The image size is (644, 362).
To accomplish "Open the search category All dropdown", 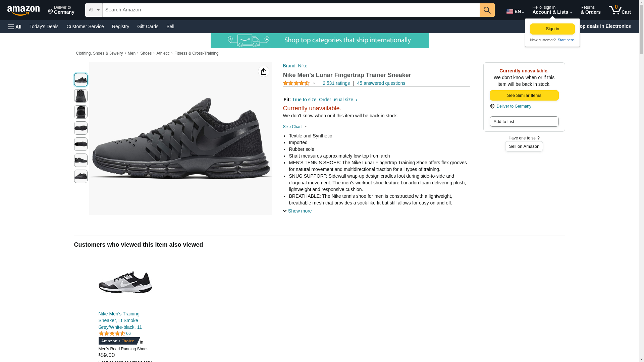I will click(94, 10).
